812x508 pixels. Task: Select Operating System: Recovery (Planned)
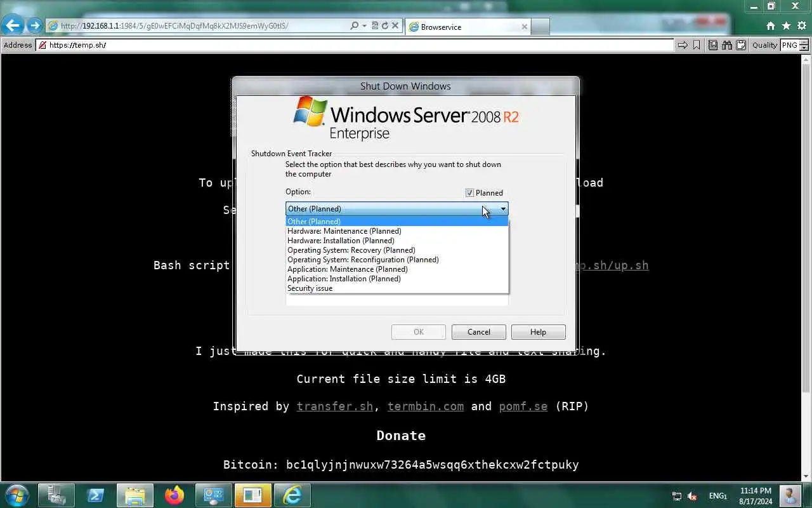tap(396, 250)
